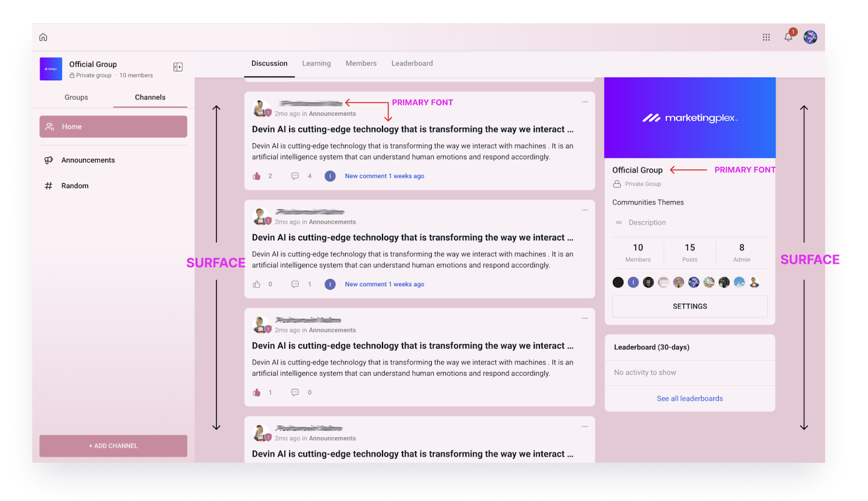The width and height of the screenshot is (868, 501).
Task: Like the second post with 0 likes
Action: point(257,284)
